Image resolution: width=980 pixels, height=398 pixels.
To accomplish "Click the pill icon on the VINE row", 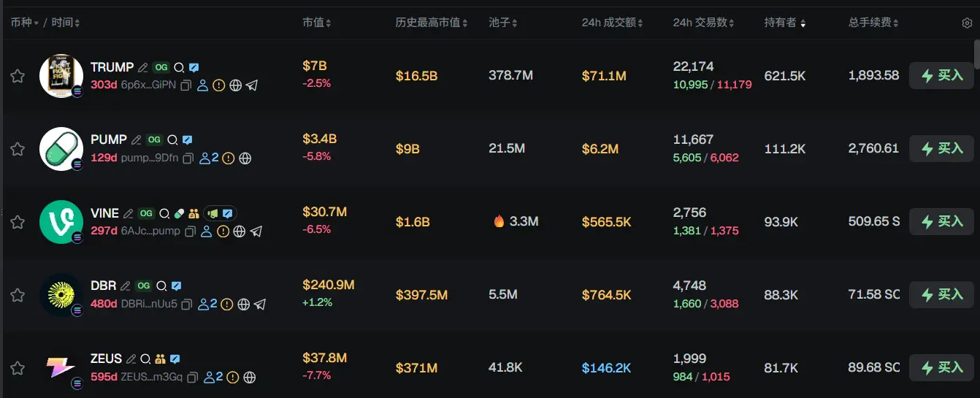I will pos(180,214).
